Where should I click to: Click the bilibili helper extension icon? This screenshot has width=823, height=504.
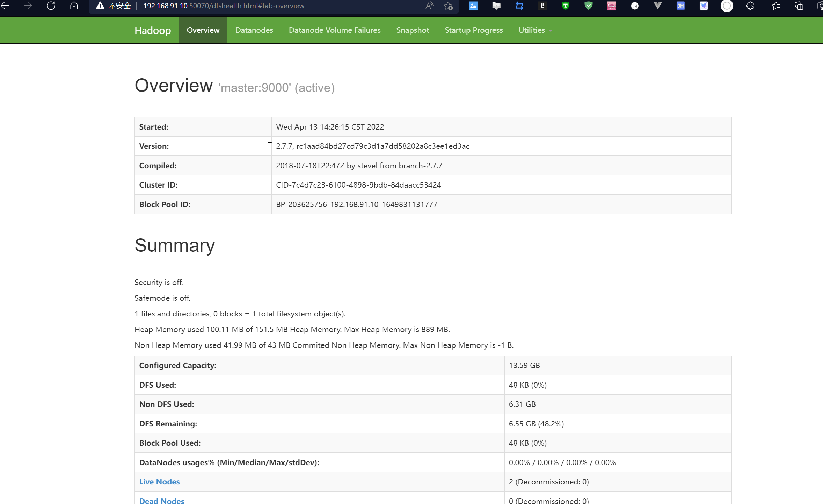612,6
